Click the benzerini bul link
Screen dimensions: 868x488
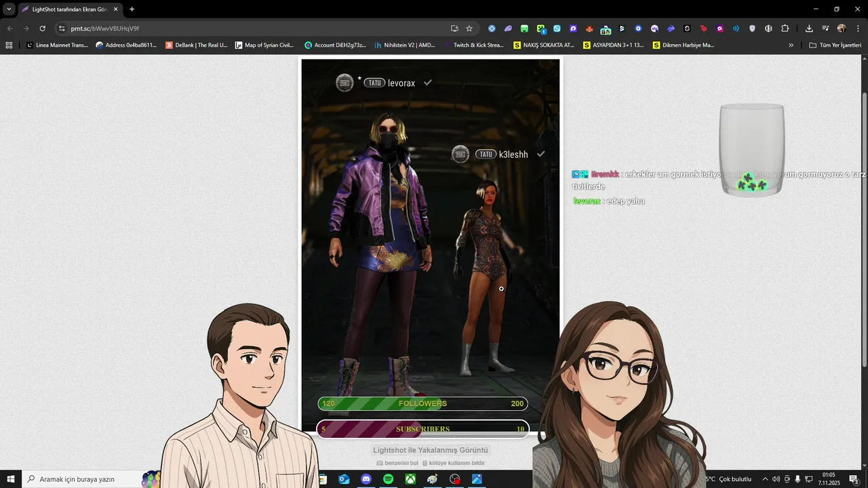(397, 463)
